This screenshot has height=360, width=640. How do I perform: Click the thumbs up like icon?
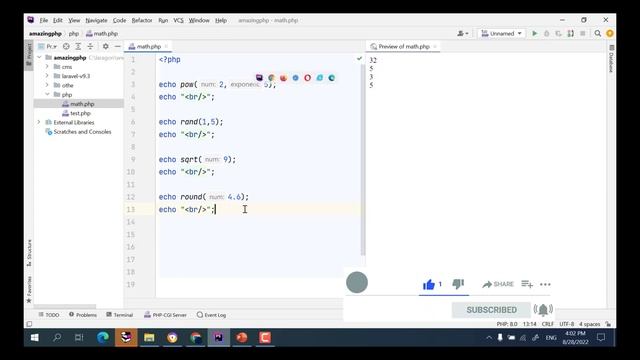click(x=429, y=284)
